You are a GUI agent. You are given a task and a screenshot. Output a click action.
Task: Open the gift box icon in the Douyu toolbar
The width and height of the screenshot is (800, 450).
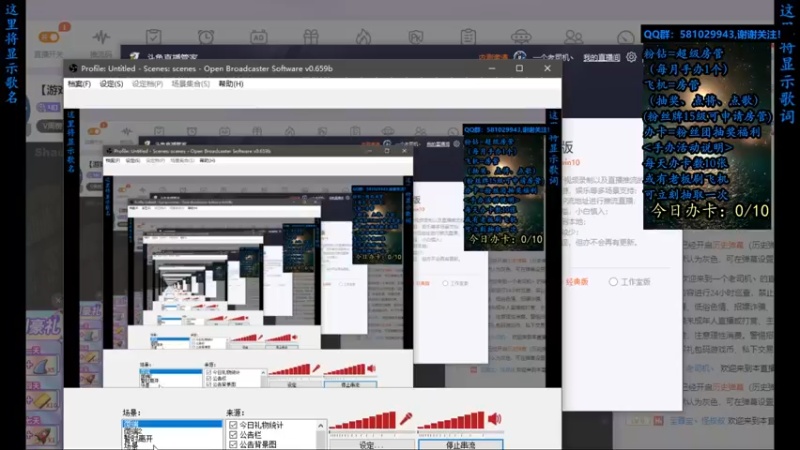[311, 37]
